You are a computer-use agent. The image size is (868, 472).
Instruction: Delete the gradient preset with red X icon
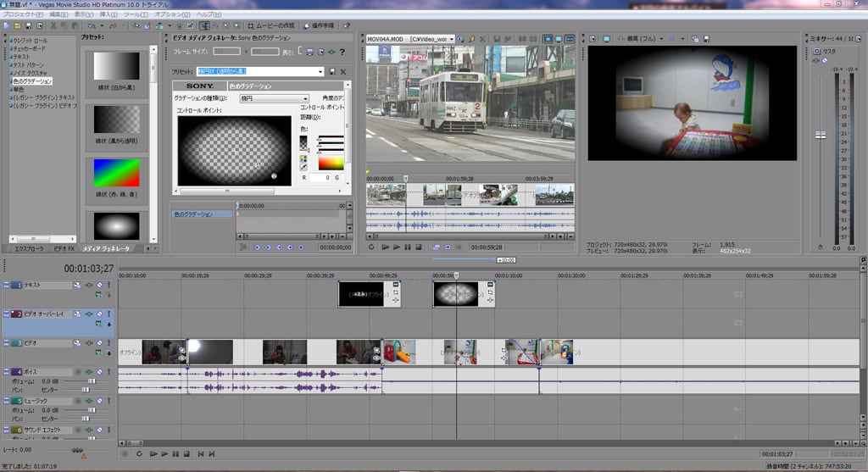click(x=343, y=72)
